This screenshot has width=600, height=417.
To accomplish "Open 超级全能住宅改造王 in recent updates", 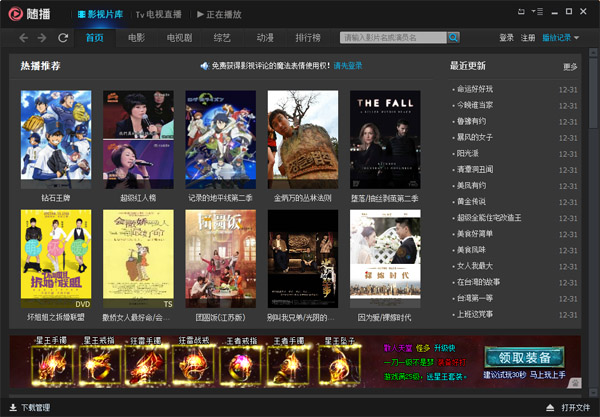I will pyautogui.click(x=489, y=218).
